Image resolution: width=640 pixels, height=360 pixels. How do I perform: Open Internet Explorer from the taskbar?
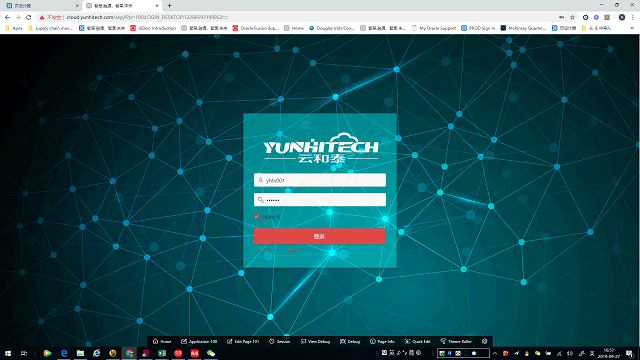[x=96, y=353]
